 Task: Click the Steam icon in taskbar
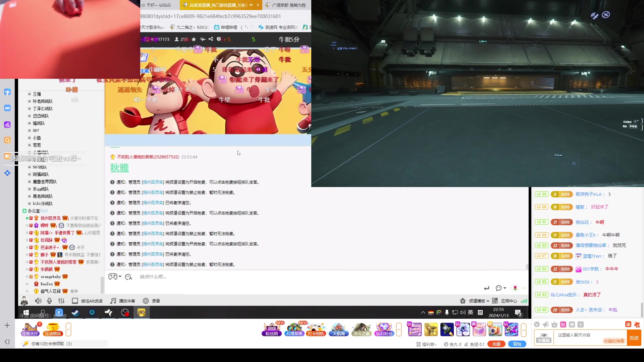tap(75, 313)
